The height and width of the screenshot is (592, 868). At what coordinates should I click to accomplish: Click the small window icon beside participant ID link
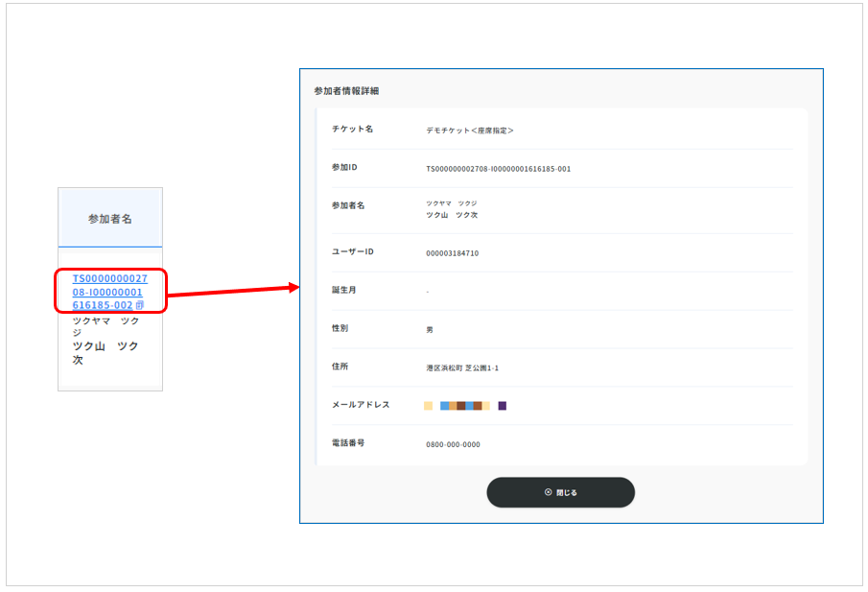[140, 305]
